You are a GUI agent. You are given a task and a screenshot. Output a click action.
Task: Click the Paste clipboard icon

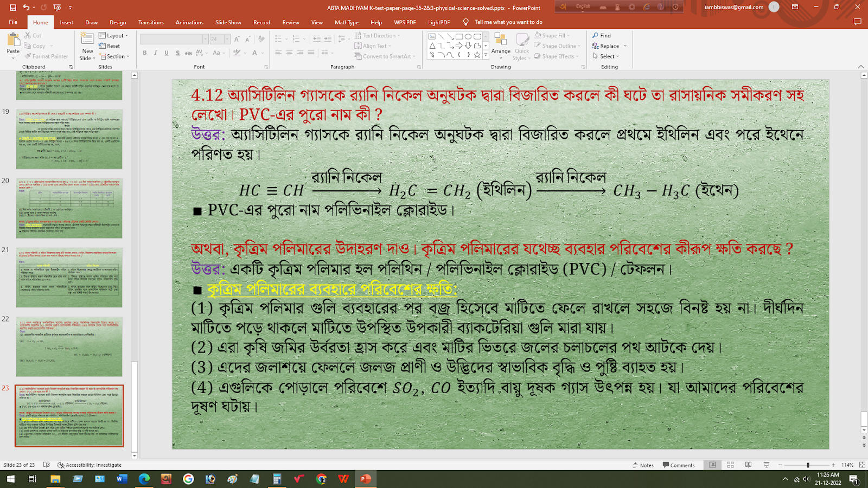coord(13,41)
